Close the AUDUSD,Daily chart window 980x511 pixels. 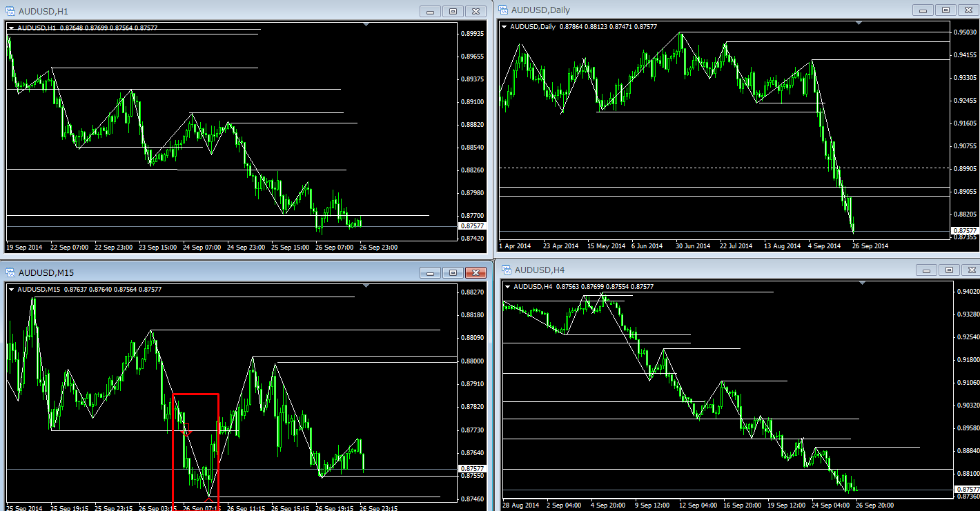click(968, 10)
